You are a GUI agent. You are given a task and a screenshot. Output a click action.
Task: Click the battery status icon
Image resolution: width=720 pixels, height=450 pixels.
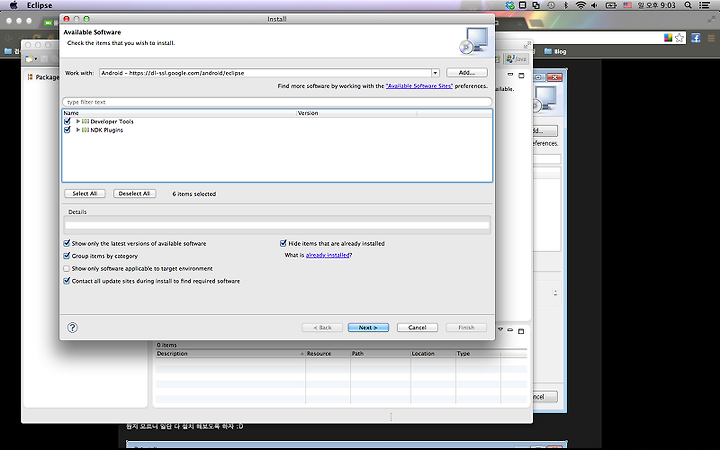[x=611, y=6]
